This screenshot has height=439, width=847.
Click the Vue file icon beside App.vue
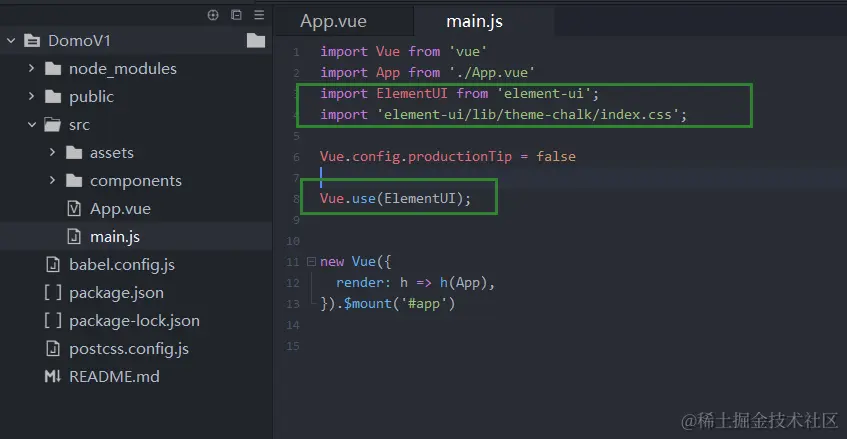[x=74, y=208]
